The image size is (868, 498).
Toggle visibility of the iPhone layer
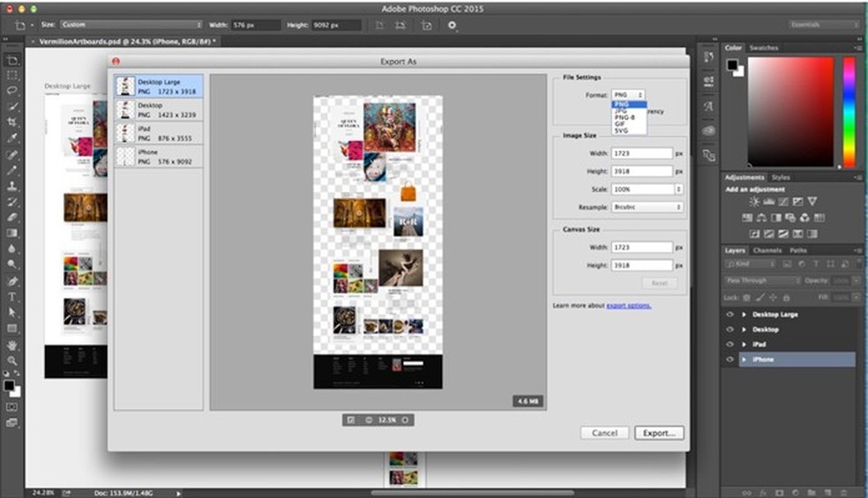pos(730,360)
